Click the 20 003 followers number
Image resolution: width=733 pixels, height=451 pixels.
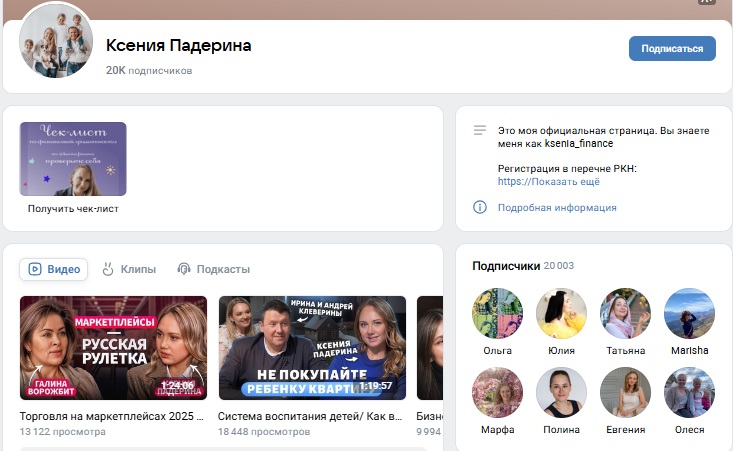(559, 266)
